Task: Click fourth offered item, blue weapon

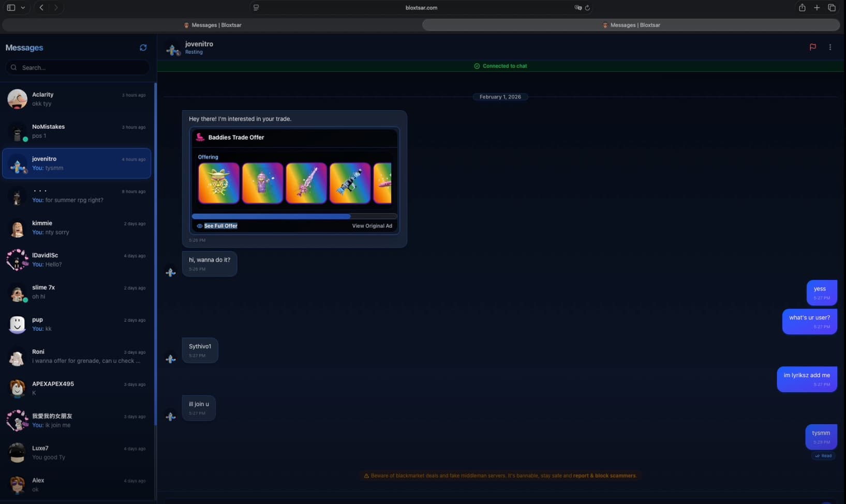Action: pyautogui.click(x=350, y=183)
